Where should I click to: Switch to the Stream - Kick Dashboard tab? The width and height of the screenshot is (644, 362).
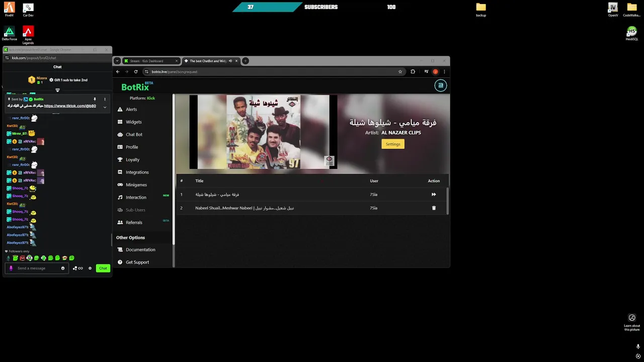tap(151, 61)
